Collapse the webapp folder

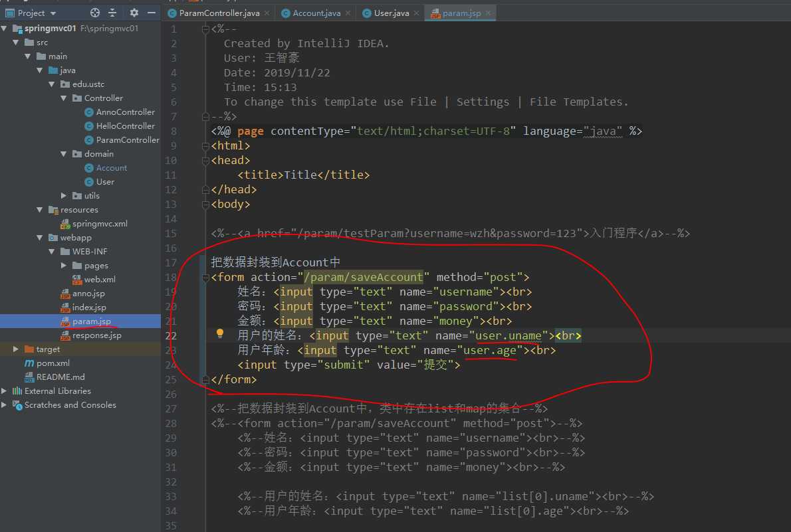tap(40, 238)
